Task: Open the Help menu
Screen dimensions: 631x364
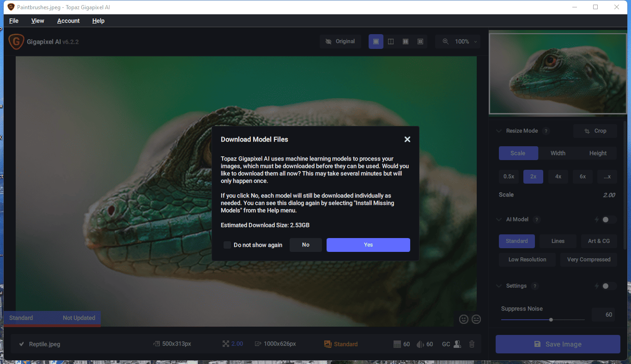Action: (98, 21)
